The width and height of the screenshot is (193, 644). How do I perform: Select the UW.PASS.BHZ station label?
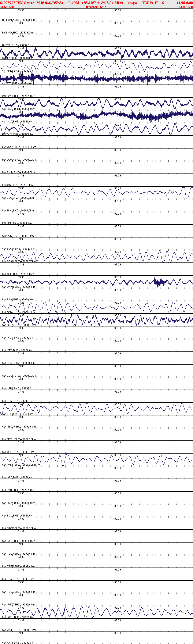18,490
